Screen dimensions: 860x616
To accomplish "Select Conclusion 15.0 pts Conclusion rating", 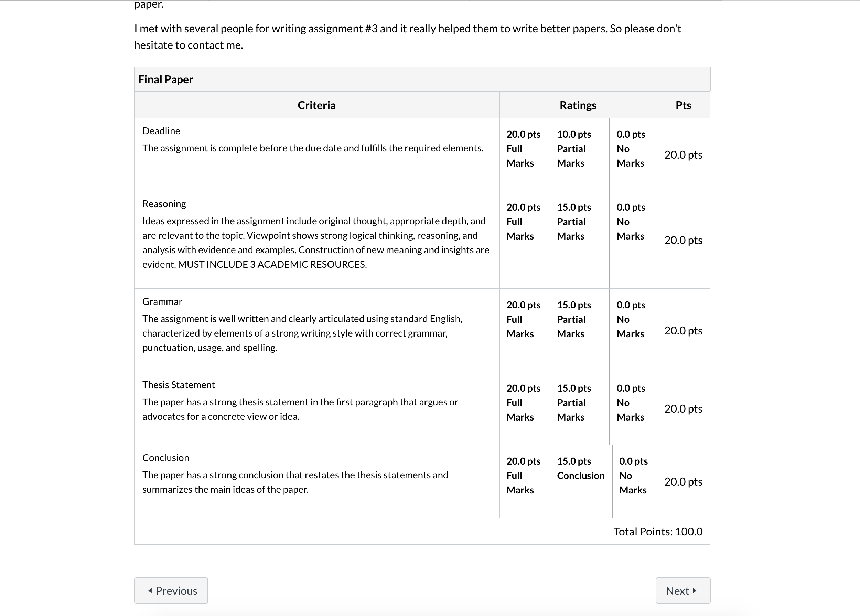I will (x=581, y=481).
